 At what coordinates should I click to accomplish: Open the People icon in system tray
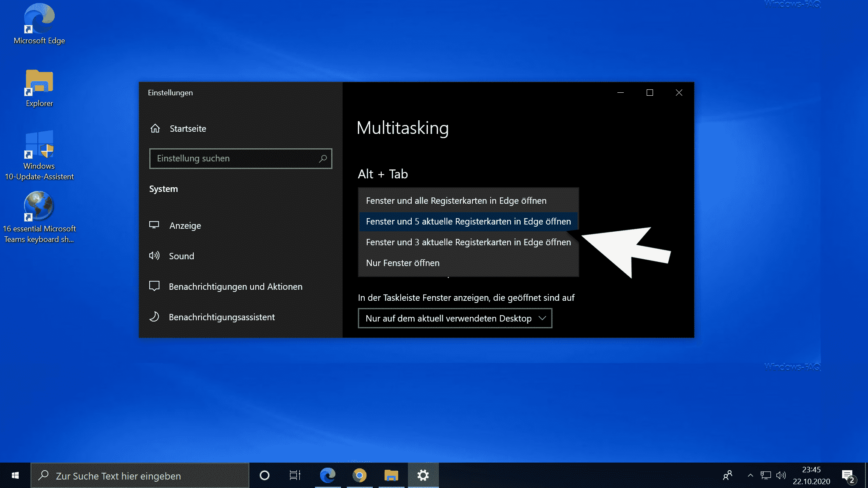click(728, 475)
